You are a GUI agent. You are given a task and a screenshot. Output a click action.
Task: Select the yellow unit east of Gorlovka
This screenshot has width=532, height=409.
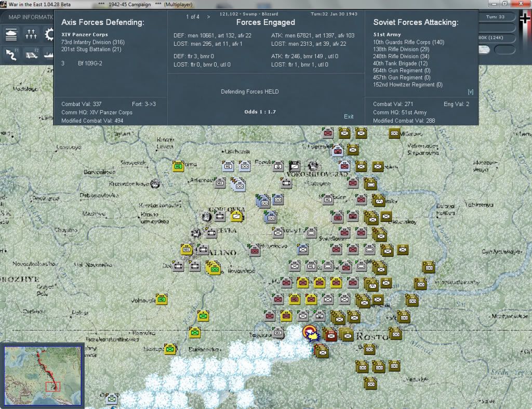point(236,216)
